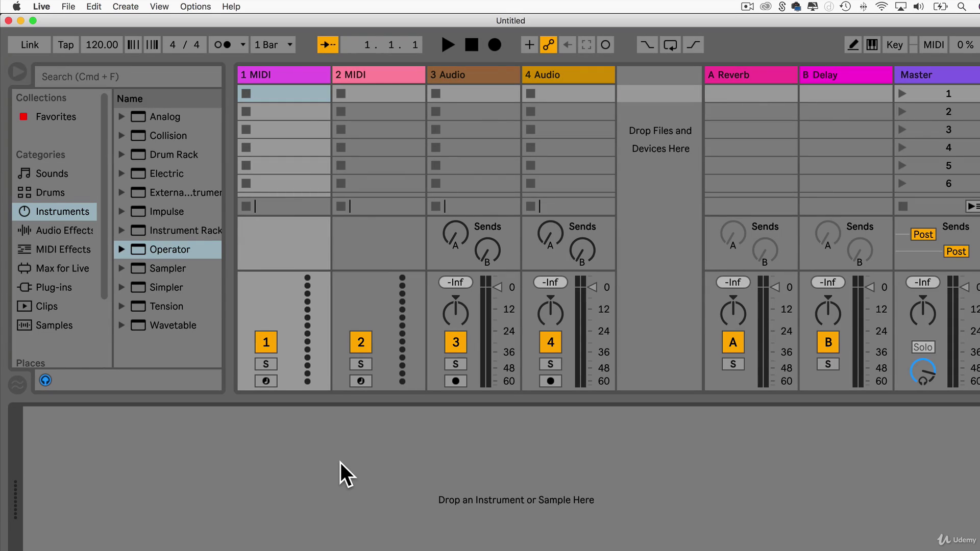
Task: Click the Tap tempo button
Action: tap(65, 45)
